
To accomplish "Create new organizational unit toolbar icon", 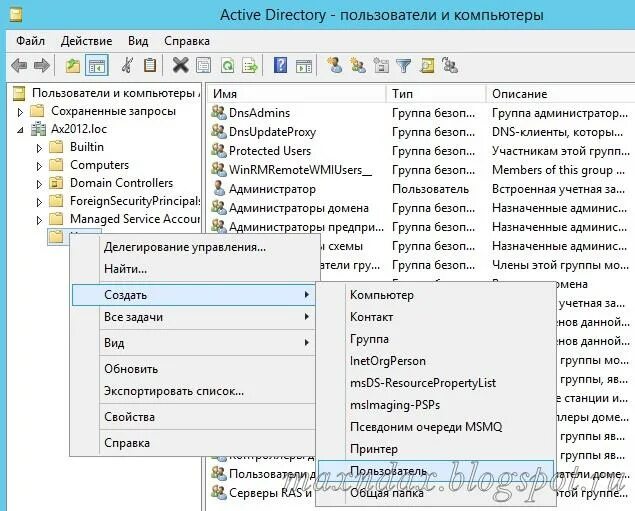I will coord(381,65).
